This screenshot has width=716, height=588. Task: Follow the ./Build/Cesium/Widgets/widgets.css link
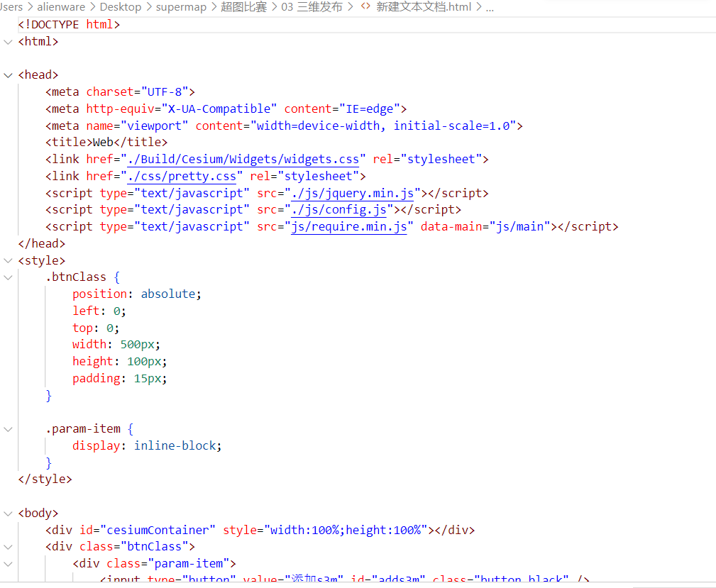243,160
